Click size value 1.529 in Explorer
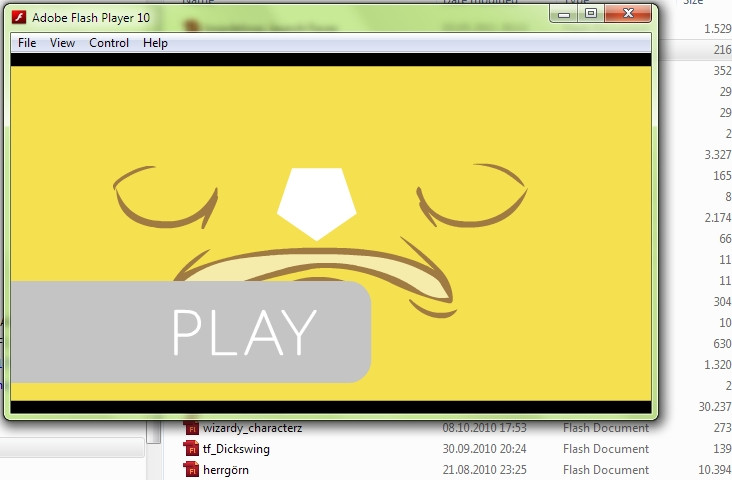 (718, 29)
